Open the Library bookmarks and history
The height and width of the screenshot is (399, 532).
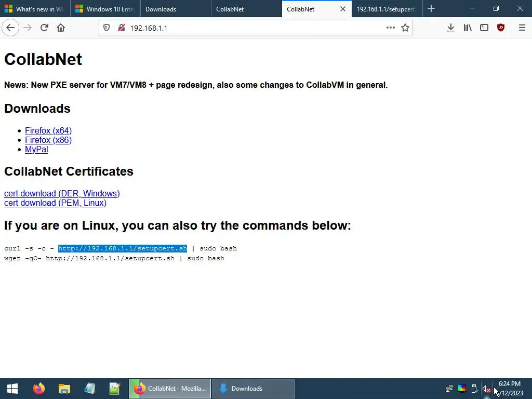[x=468, y=28]
